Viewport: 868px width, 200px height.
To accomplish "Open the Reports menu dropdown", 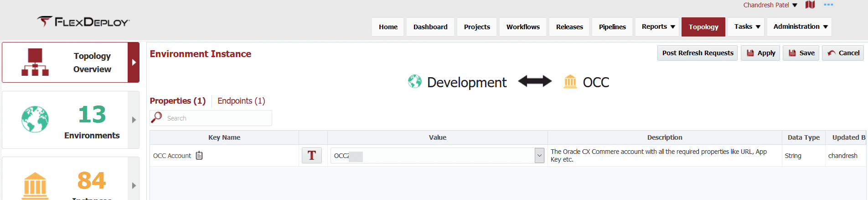I will click(658, 27).
